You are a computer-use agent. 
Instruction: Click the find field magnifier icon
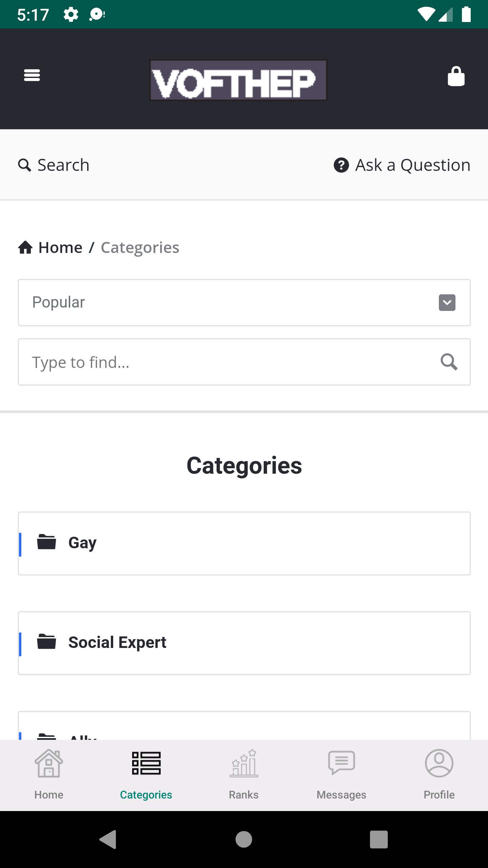[449, 362]
